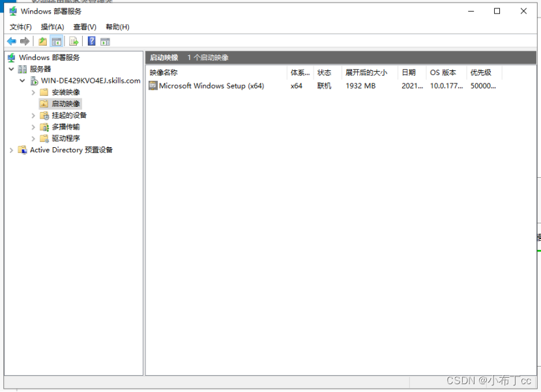Click the Windows 部署服务 root node icon
The width and height of the screenshot is (541, 392).
pos(11,57)
